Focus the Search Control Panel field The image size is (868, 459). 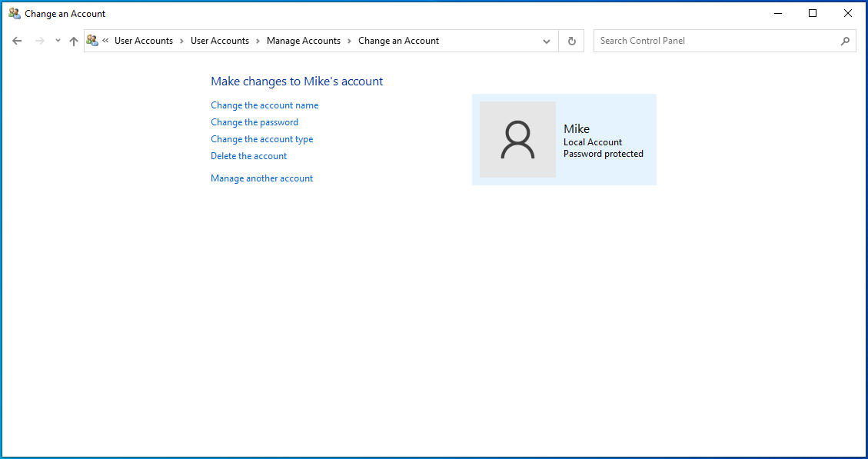[715, 41]
